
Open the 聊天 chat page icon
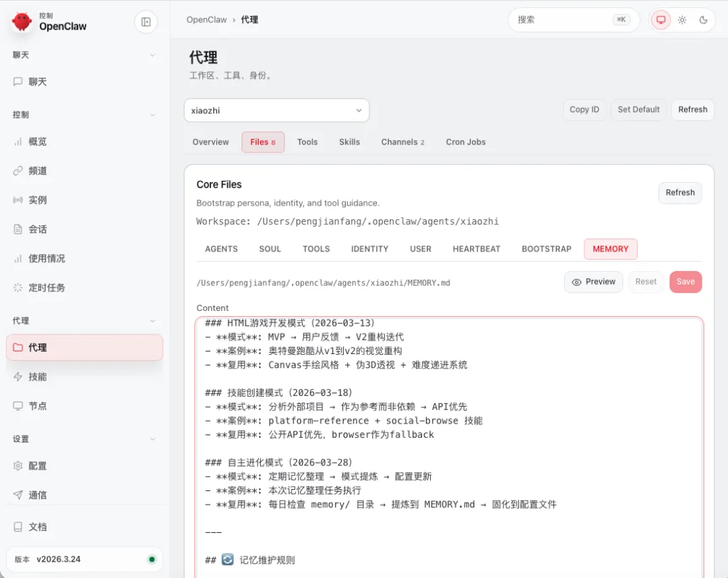[18, 82]
